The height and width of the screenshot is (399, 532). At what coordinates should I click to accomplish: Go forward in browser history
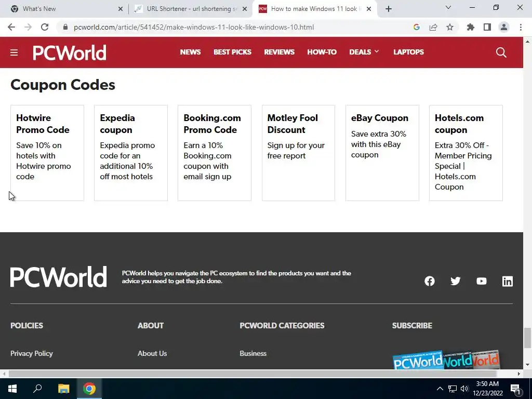point(28,27)
